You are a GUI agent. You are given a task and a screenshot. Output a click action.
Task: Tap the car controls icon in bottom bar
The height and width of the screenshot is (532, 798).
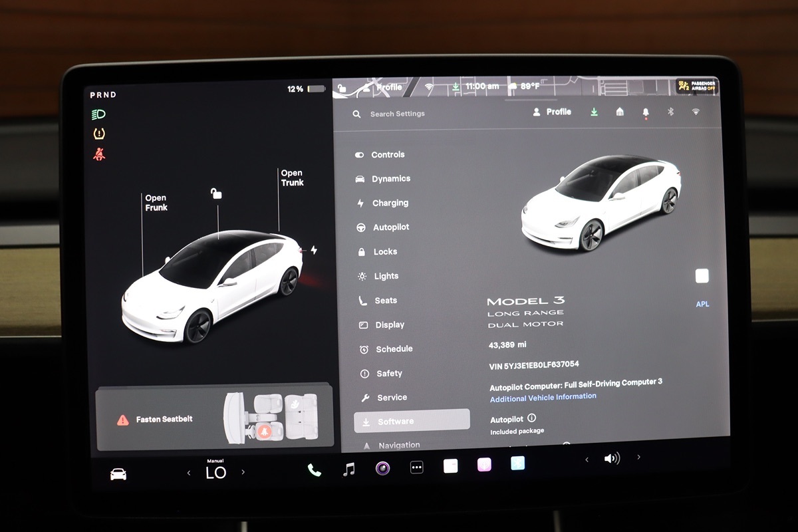[118, 473]
